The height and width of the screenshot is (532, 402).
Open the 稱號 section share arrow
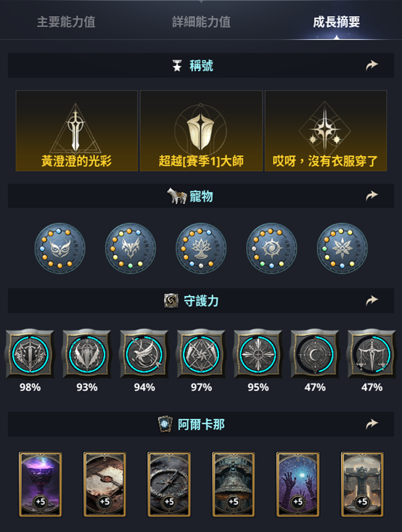(372, 65)
